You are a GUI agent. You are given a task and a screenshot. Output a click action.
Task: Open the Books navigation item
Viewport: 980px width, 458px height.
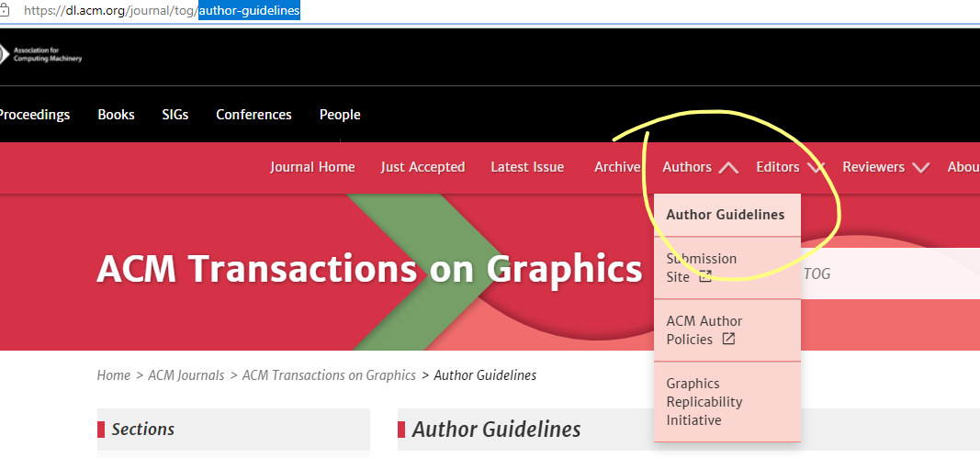117,115
